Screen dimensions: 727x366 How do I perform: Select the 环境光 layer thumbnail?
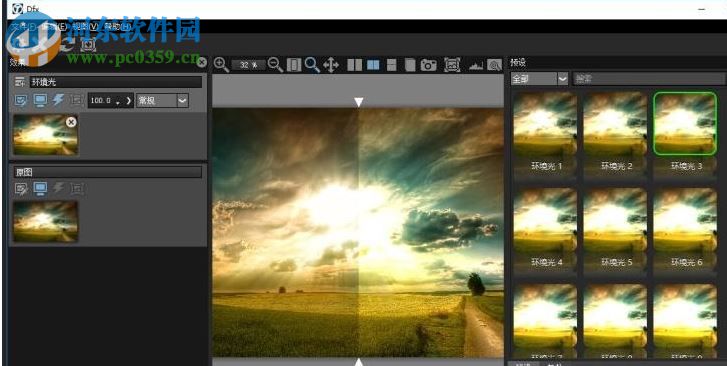45,135
